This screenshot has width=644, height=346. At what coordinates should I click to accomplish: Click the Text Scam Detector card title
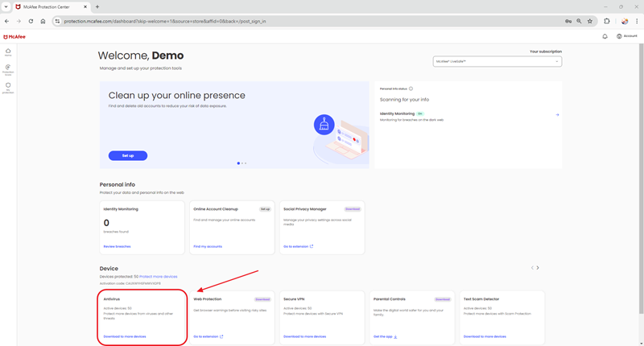[481, 299]
